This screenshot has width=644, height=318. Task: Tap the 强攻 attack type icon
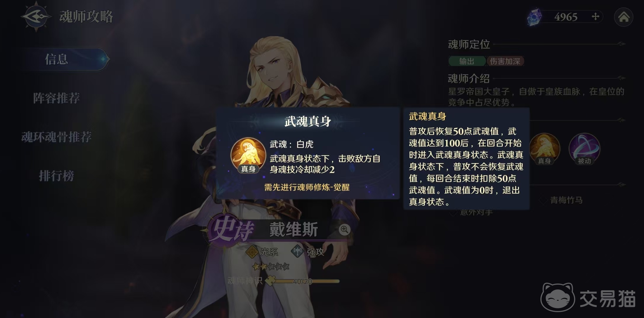coord(297,251)
